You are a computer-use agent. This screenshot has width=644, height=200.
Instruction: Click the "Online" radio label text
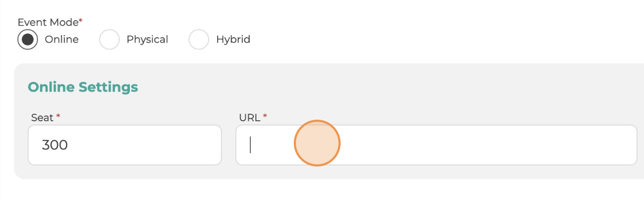tap(62, 39)
